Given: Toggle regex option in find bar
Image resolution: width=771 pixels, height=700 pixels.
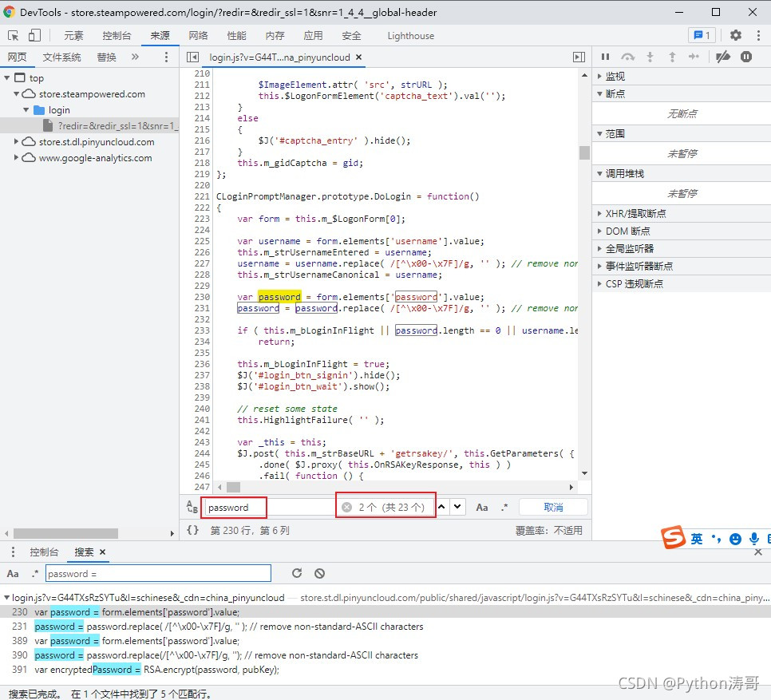Looking at the screenshot, I should click(x=504, y=508).
